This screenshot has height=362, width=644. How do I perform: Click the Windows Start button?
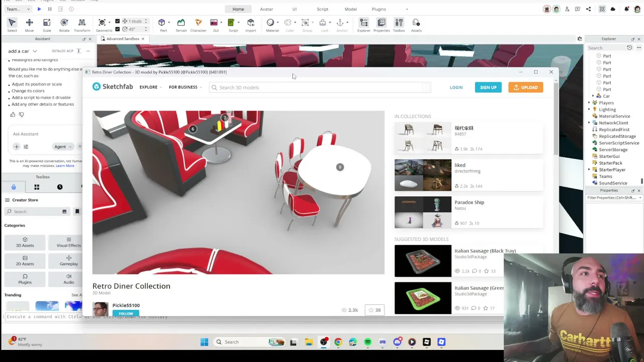point(204,342)
